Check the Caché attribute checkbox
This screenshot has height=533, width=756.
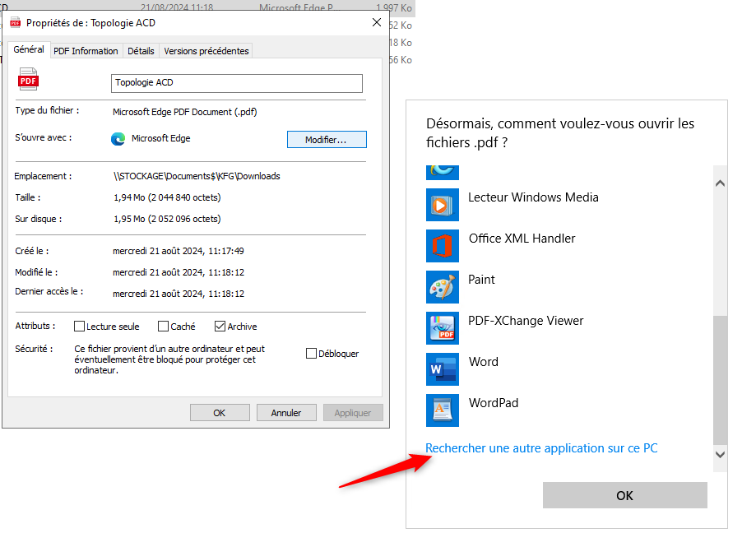[163, 327]
